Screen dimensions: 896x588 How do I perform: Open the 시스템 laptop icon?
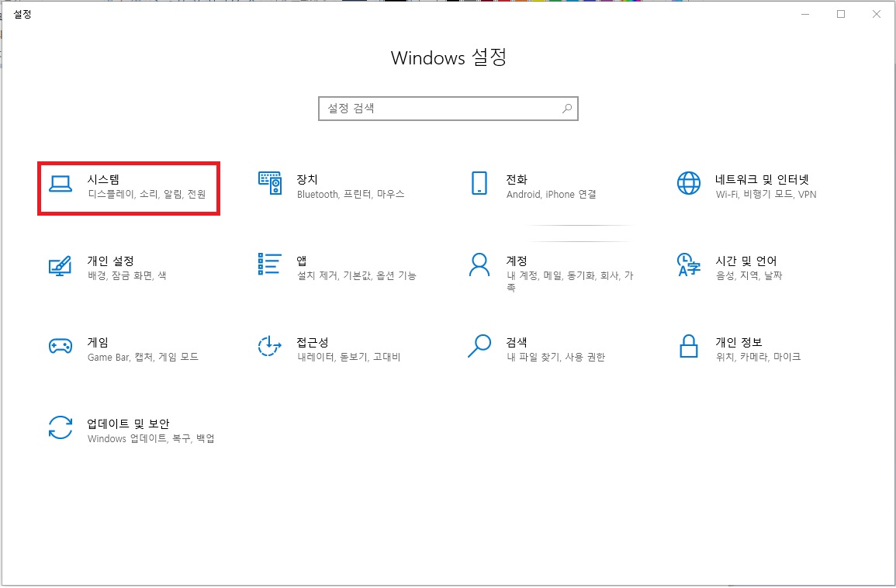pyautogui.click(x=60, y=184)
